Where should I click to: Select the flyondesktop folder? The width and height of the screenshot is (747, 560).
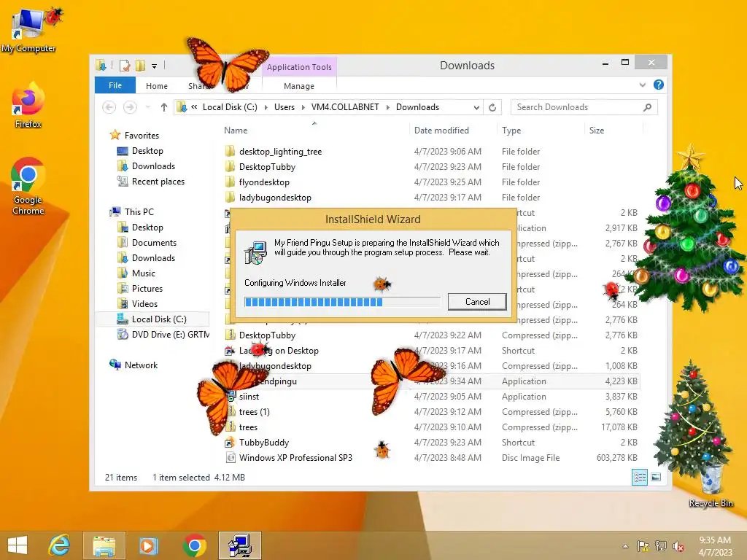tap(264, 182)
